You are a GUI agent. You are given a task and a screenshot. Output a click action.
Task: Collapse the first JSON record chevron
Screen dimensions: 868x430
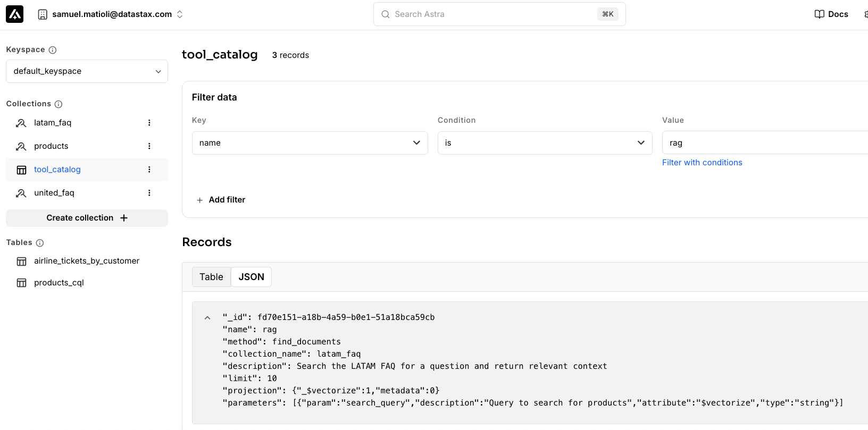(207, 318)
